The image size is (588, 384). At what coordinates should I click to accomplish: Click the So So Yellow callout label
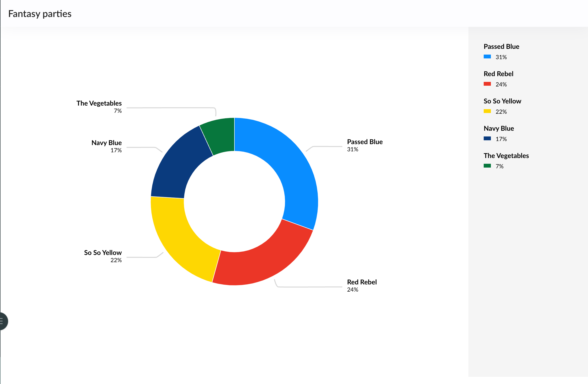(x=103, y=253)
